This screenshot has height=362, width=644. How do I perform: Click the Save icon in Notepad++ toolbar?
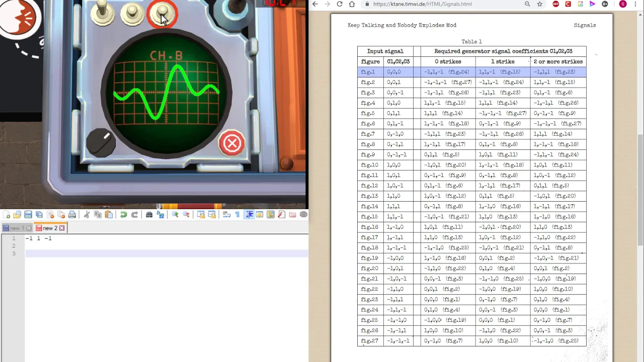(x=28, y=215)
